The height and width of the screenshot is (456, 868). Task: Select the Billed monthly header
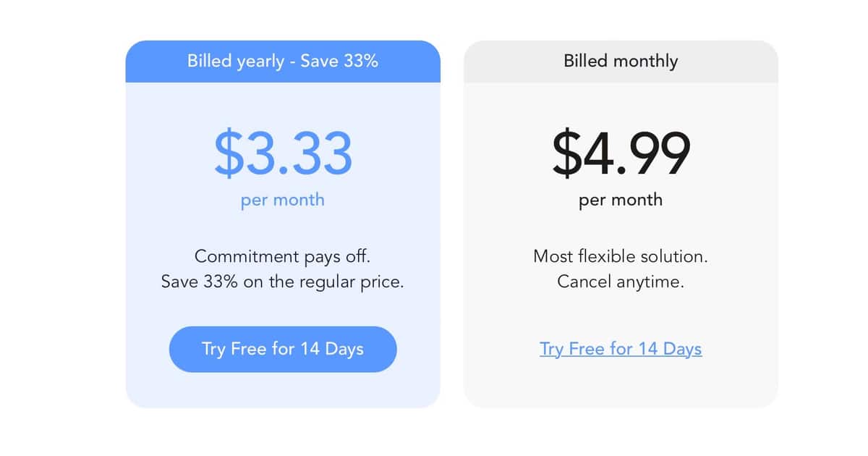[x=621, y=62]
